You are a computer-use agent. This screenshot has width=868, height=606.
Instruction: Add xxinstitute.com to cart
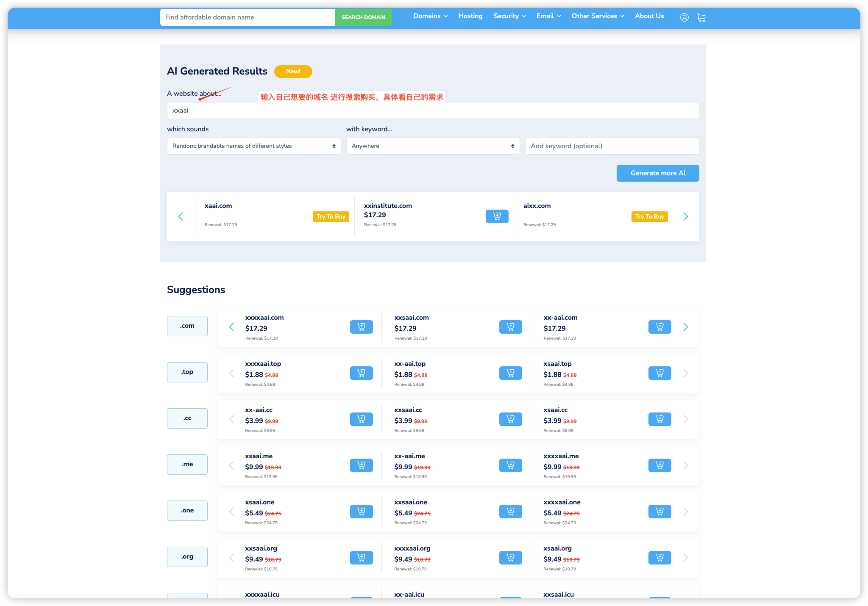pos(497,216)
